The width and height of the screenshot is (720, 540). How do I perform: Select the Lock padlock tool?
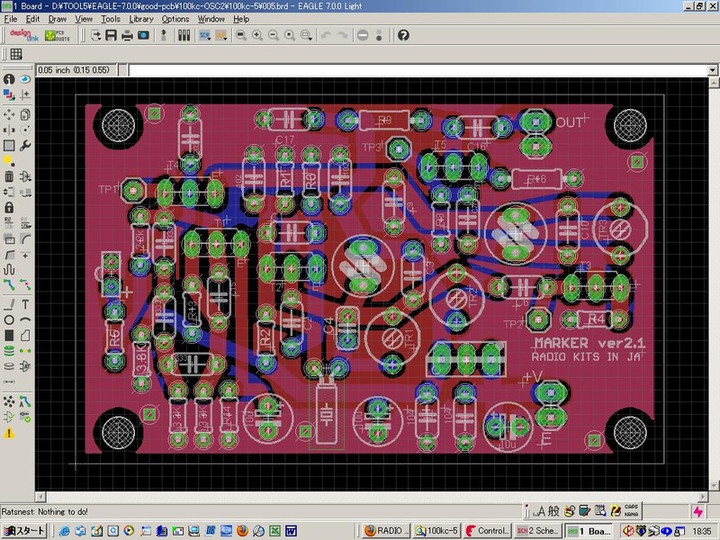coord(9,208)
